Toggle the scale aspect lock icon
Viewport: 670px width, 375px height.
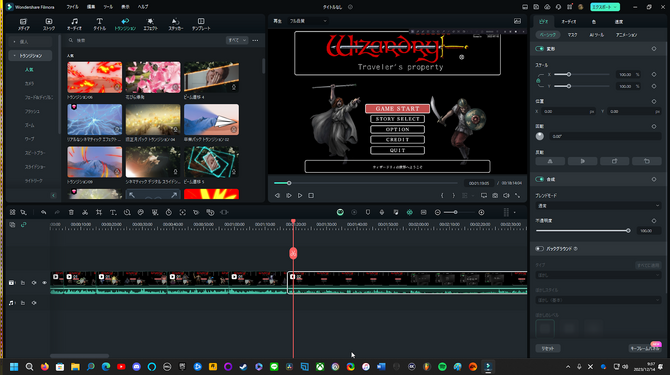[538, 80]
